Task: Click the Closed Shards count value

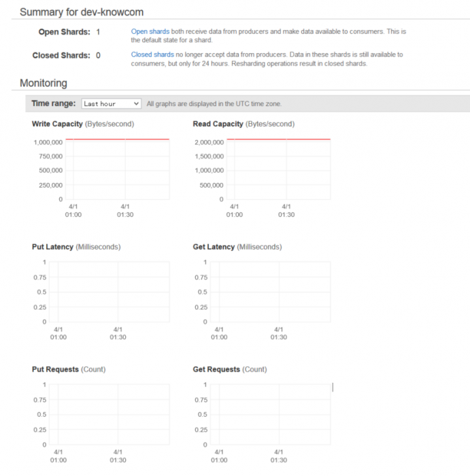Action: click(x=98, y=55)
